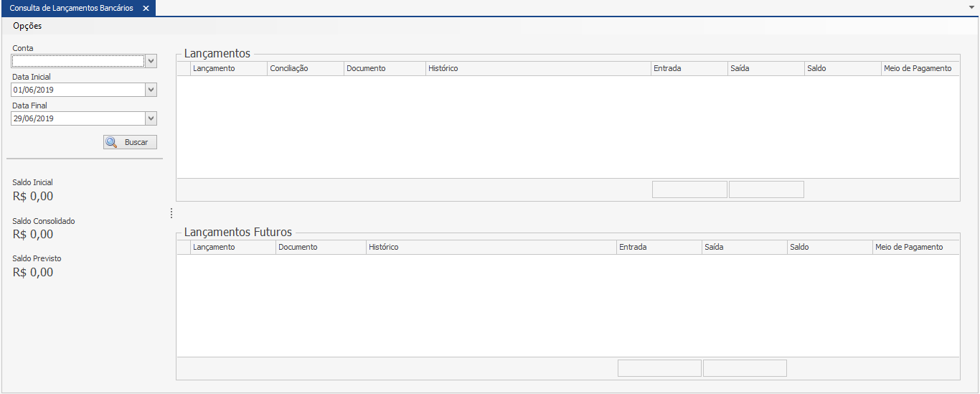Click the vertical splitter dots handle

pyautogui.click(x=171, y=213)
